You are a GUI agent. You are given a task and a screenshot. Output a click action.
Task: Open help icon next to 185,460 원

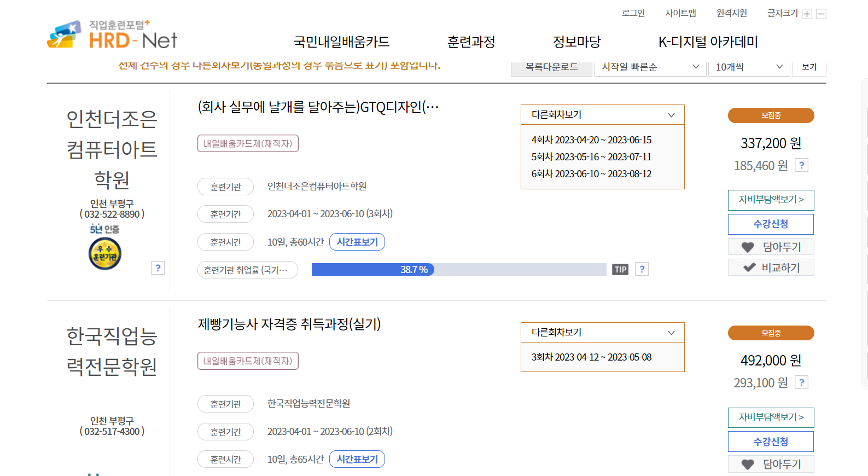[x=801, y=165]
